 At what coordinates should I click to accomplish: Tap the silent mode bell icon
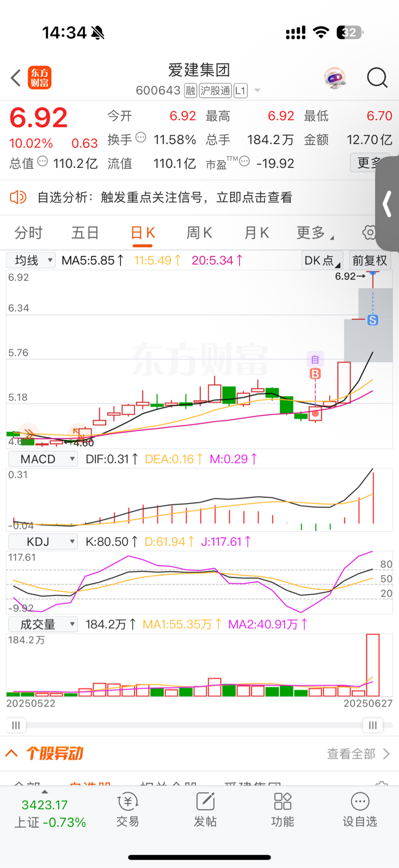[x=98, y=33]
